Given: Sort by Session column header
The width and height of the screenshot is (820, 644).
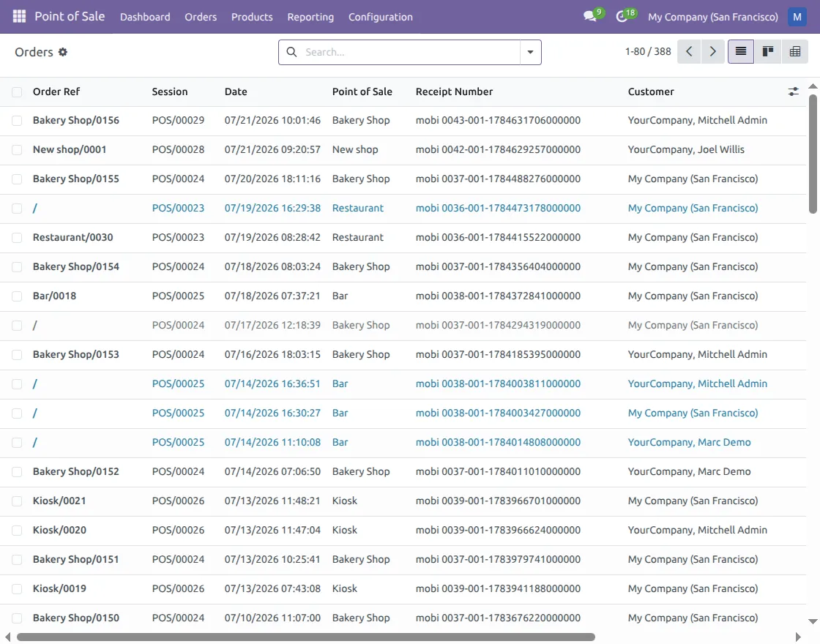Looking at the screenshot, I should (169, 91).
